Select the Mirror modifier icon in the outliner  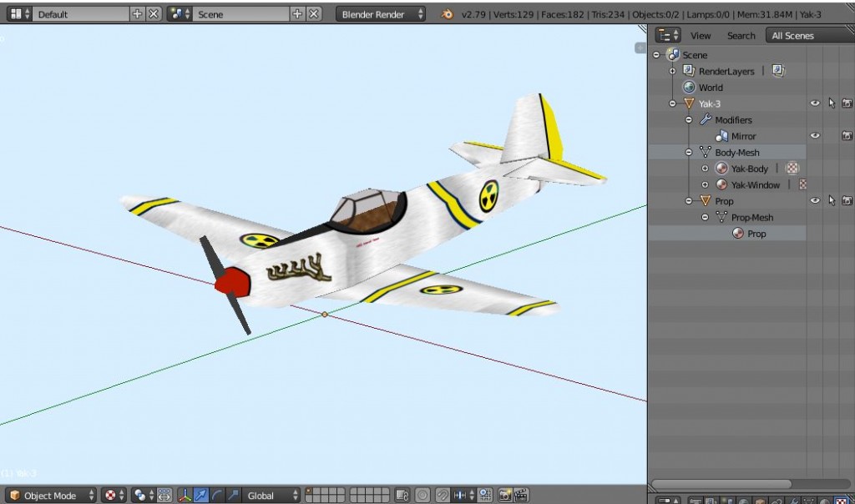click(x=723, y=134)
